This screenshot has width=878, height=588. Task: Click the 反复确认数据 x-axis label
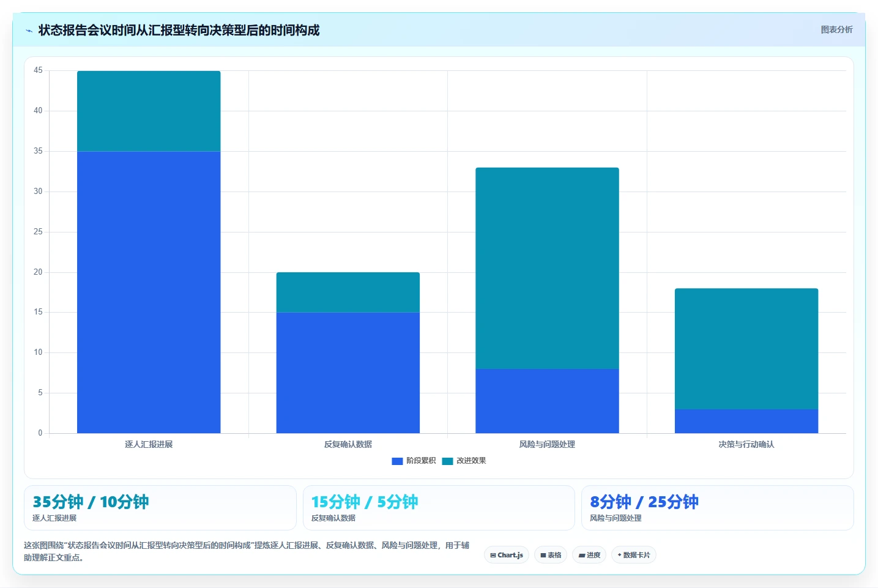click(348, 444)
